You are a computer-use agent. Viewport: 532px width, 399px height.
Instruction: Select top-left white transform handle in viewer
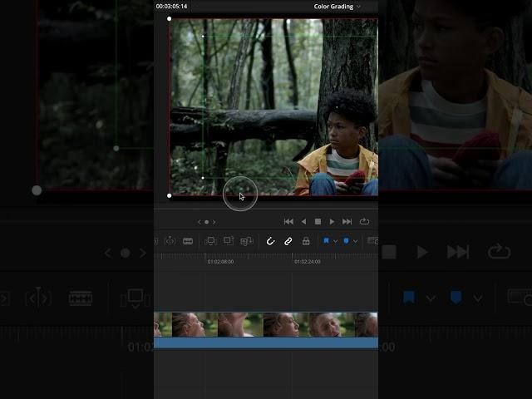click(x=170, y=18)
